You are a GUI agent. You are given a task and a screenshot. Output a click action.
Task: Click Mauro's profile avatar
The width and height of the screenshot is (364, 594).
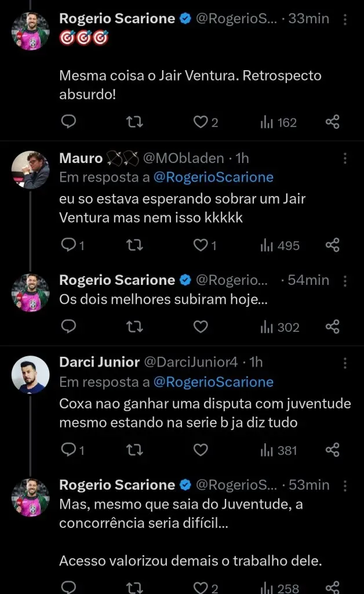click(30, 170)
